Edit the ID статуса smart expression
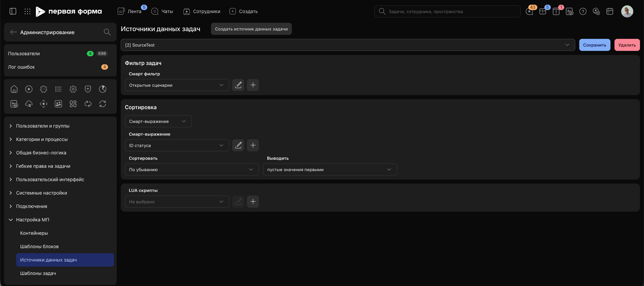Image resolution: width=644 pixels, height=286 pixels. click(x=238, y=145)
